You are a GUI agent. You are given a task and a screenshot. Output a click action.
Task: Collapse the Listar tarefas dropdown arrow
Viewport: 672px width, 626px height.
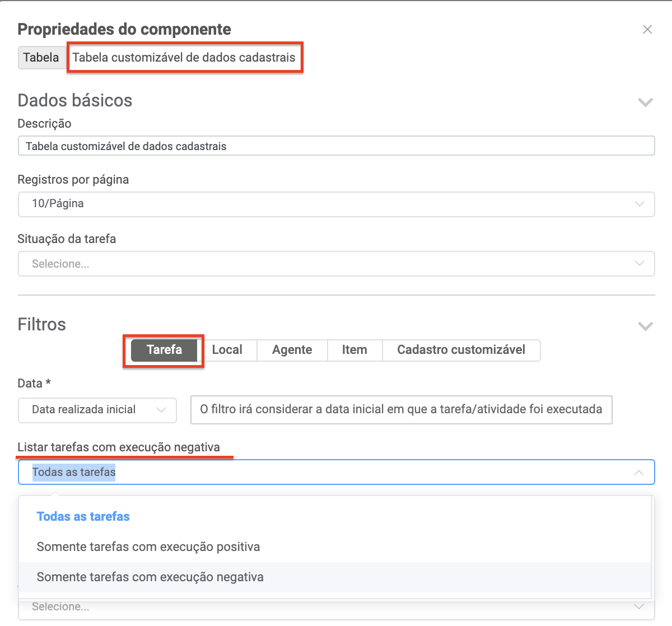click(x=639, y=473)
